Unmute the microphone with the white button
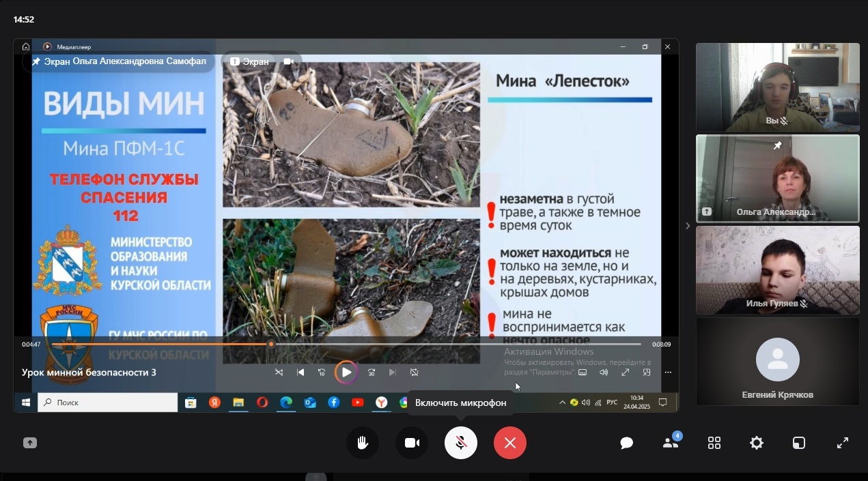The image size is (868, 481). [x=461, y=443]
